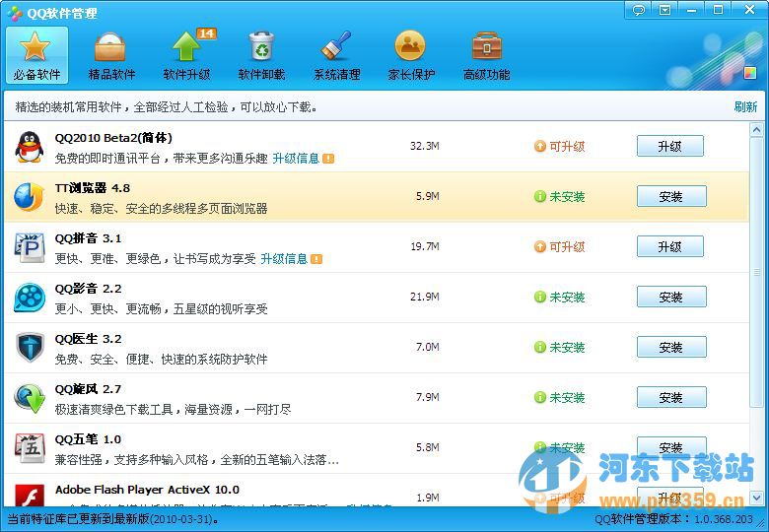Click the skin color palette icon
This screenshot has height=532, width=769.
click(x=750, y=73)
